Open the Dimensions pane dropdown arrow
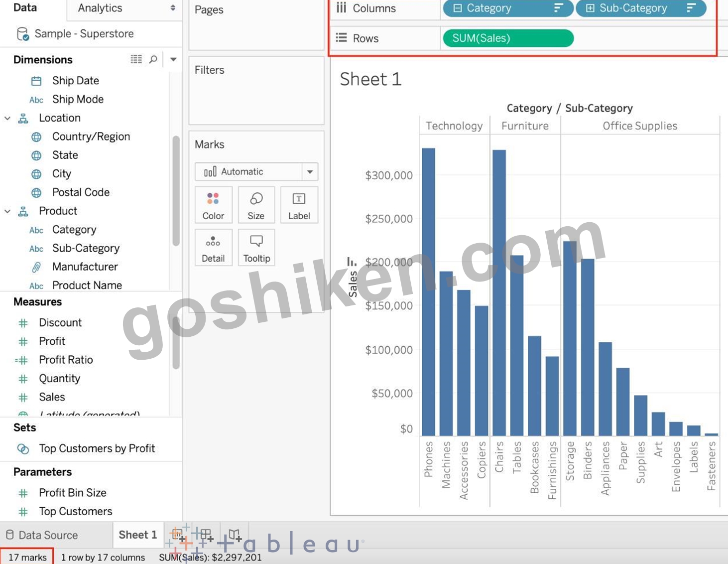728x564 pixels. click(x=173, y=59)
